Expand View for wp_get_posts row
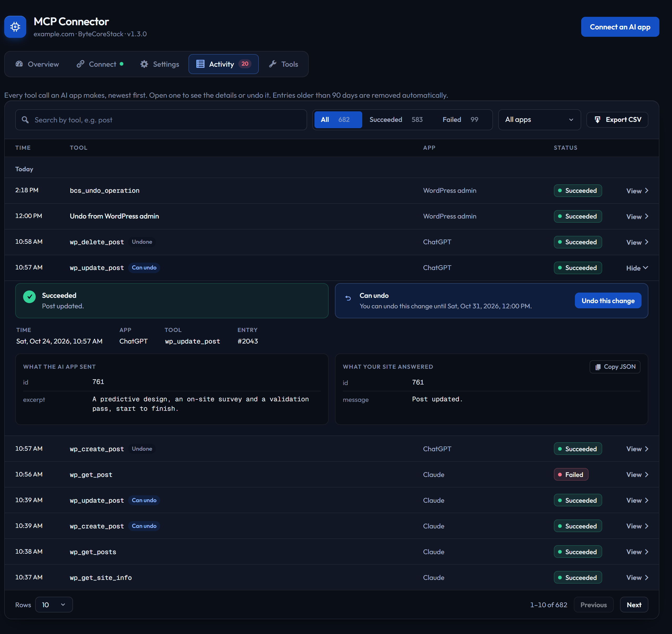This screenshot has width=672, height=634. (637, 552)
